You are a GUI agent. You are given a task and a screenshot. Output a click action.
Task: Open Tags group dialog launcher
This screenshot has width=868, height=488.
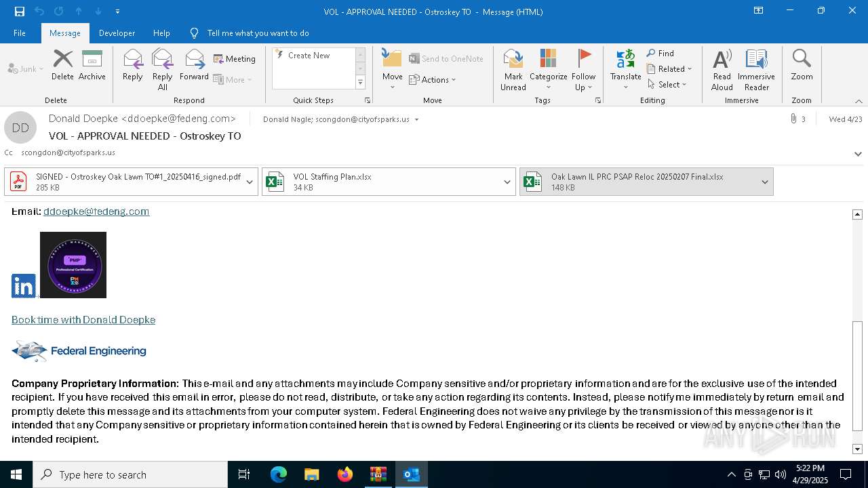click(x=598, y=100)
